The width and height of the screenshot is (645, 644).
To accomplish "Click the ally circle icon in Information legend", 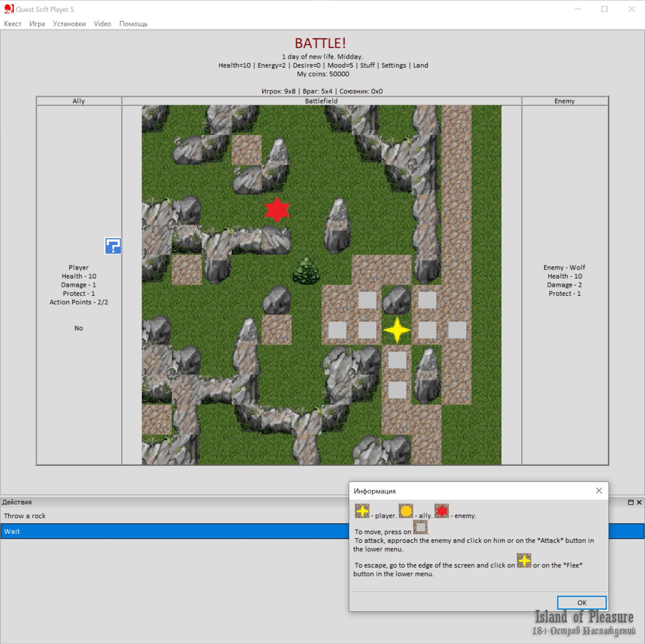I will pos(406,511).
